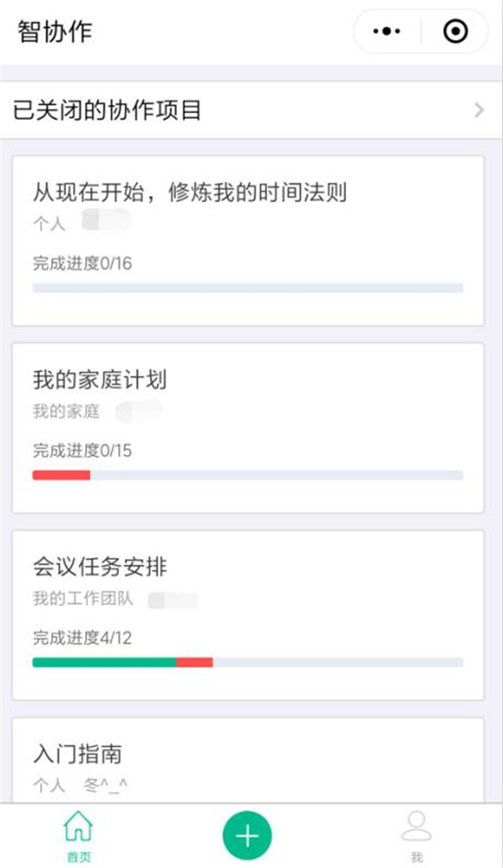Screen dimensions: 503x868
Task: Click the 完成进度4/12 label
Action: [x=82, y=638]
